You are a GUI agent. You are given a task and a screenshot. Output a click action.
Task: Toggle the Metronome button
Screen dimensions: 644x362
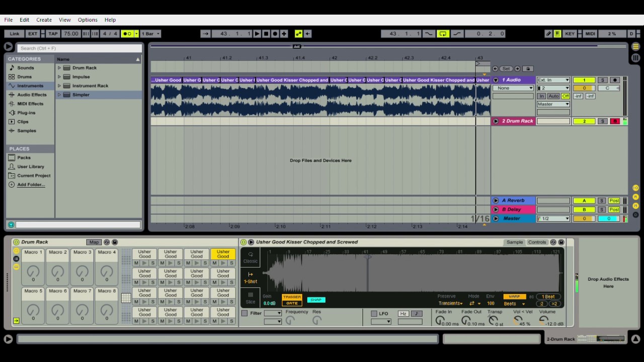[x=127, y=34]
